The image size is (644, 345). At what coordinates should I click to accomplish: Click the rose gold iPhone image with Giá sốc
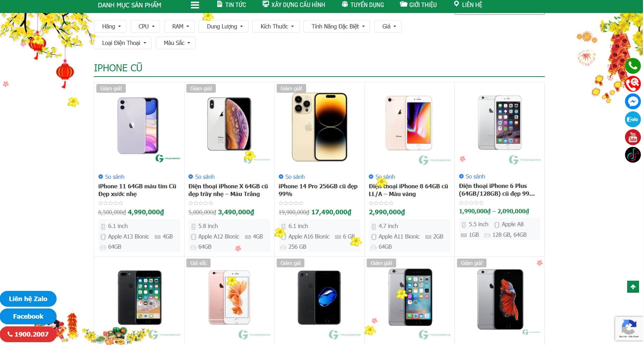click(229, 297)
